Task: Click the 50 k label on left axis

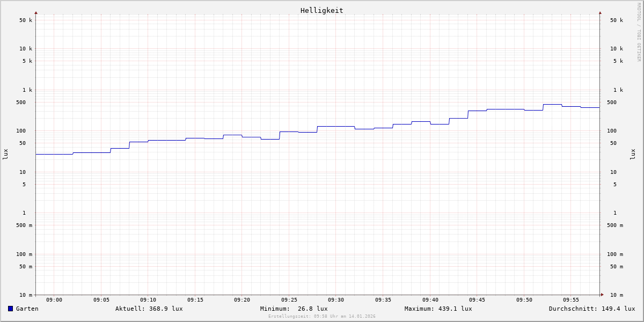Action: pyautogui.click(x=26, y=20)
